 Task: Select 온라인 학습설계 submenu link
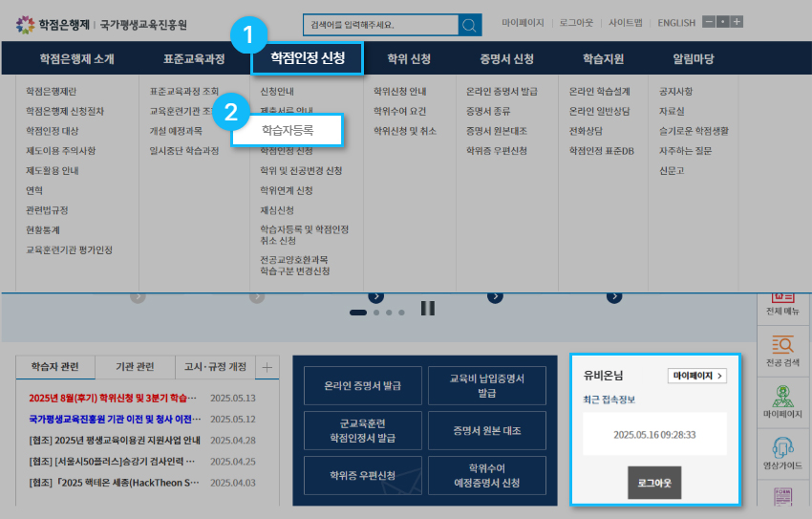(x=600, y=91)
